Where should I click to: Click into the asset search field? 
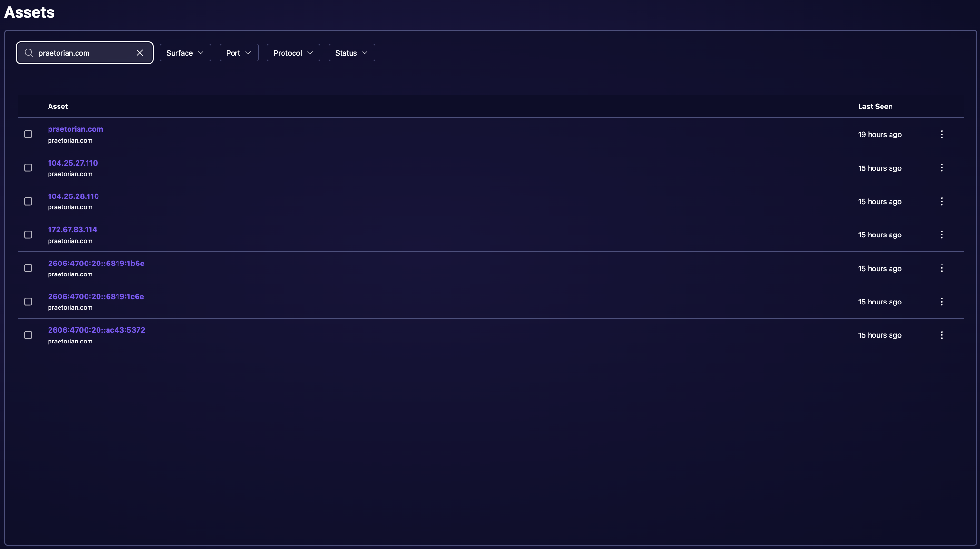[85, 53]
